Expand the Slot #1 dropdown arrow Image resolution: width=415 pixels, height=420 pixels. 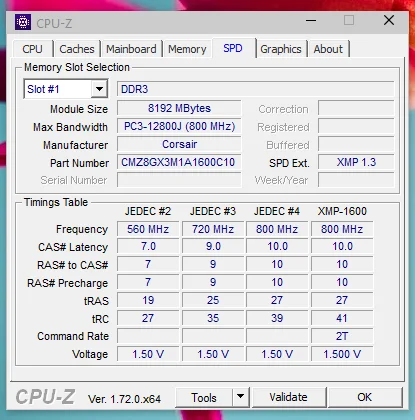(x=99, y=89)
